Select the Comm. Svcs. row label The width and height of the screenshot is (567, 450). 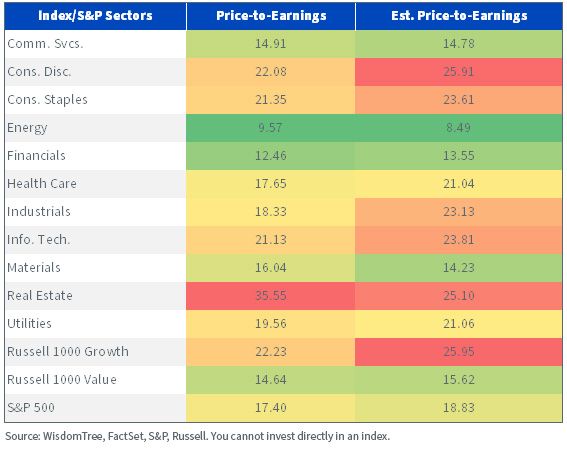pos(46,44)
